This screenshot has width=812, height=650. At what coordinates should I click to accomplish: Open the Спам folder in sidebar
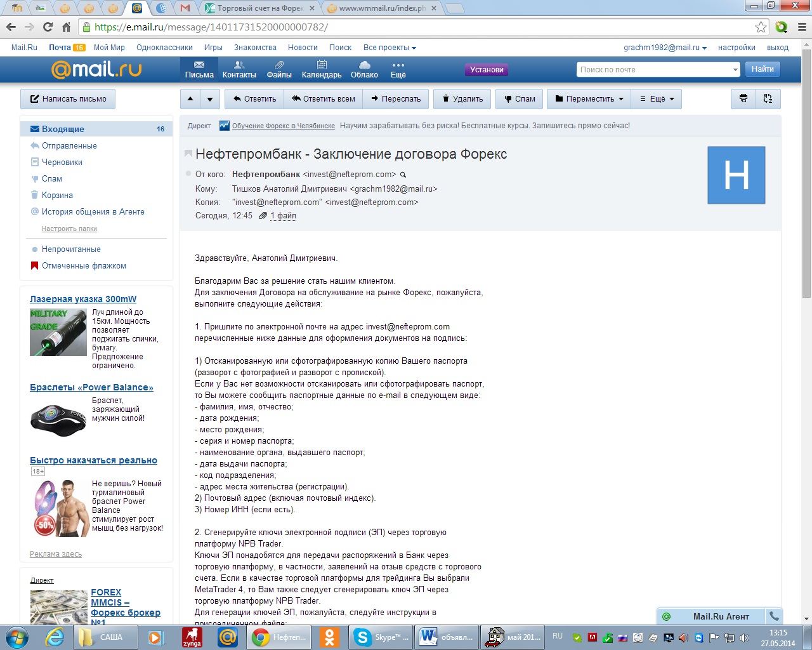(52, 179)
